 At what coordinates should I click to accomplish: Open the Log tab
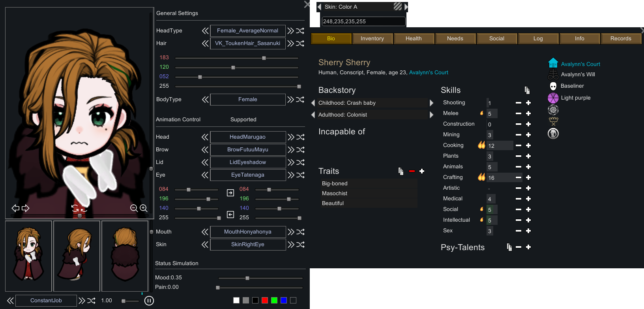click(x=538, y=38)
